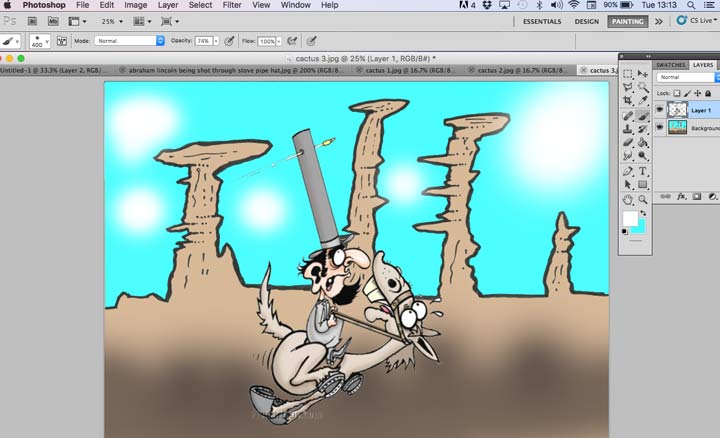Screen dimensions: 720x438
Task: Open the Brush Preset picker
Action: (40, 41)
